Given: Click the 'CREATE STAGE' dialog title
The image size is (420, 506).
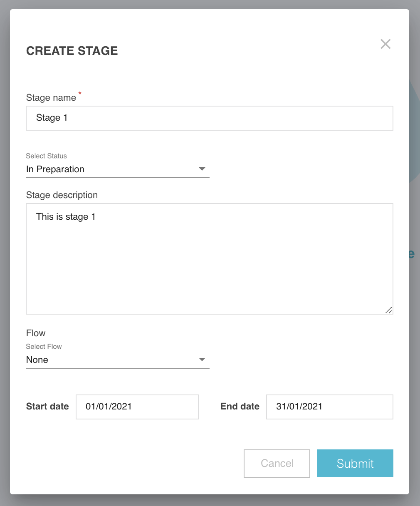Looking at the screenshot, I should (72, 51).
